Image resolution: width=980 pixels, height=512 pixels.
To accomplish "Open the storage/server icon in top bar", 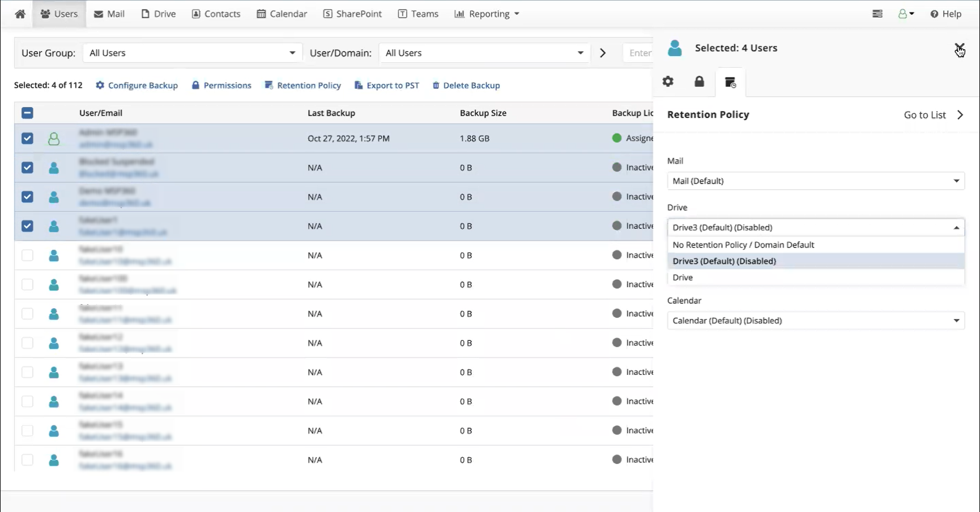I will 877,14.
